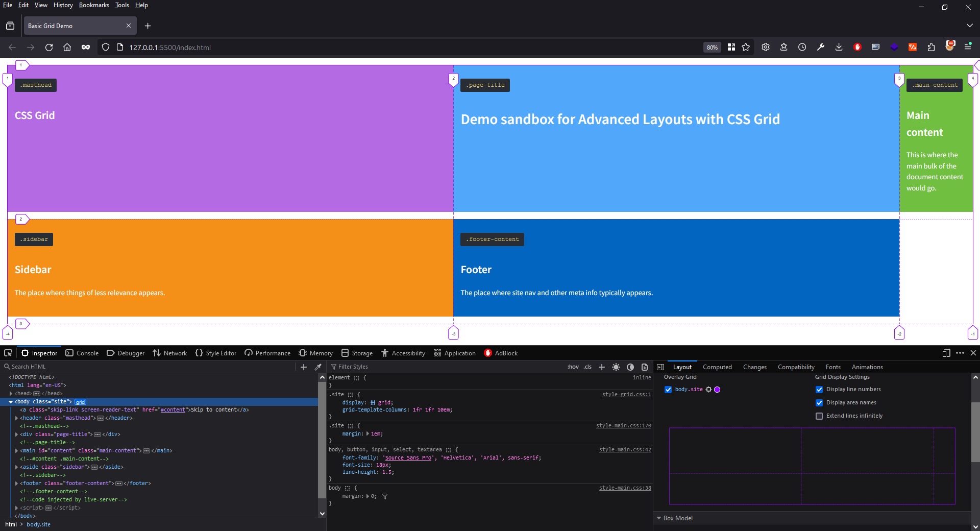The width and height of the screenshot is (980, 531).
Task: Toggle the grid badge on body element
Action: pos(81,402)
